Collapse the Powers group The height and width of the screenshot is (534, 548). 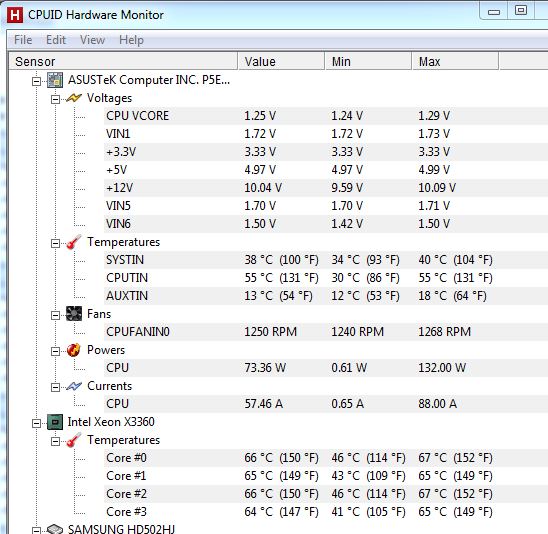pos(55,351)
